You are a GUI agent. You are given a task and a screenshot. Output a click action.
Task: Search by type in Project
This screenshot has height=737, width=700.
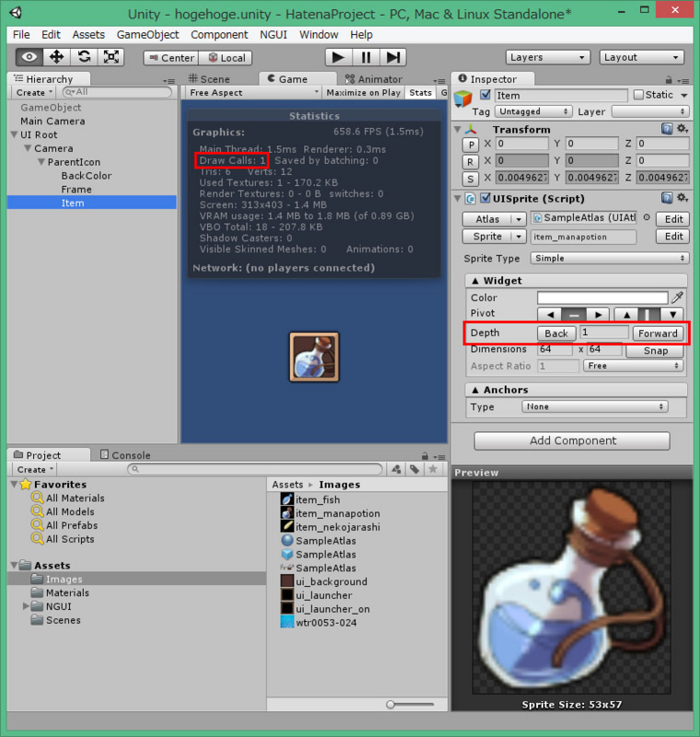[396, 469]
